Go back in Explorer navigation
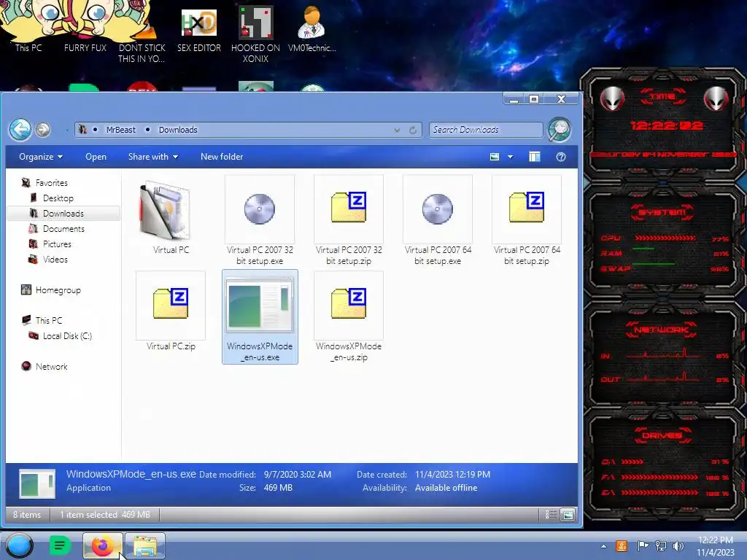 pos(20,130)
